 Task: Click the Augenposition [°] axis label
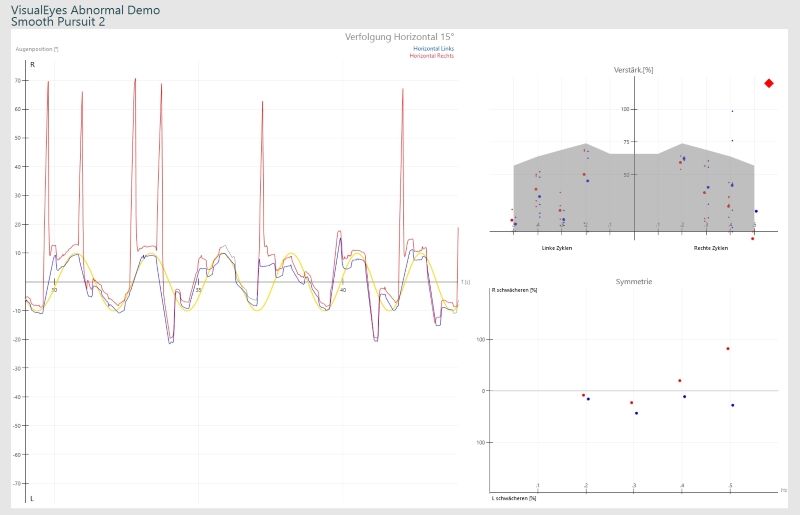click(37, 49)
